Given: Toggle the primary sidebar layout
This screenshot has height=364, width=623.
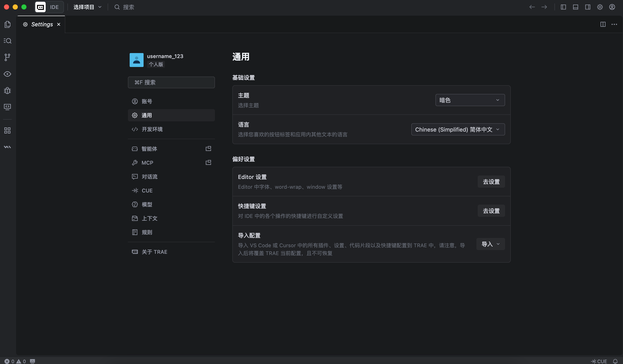Looking at the screenshot, I should pos(563,7).
